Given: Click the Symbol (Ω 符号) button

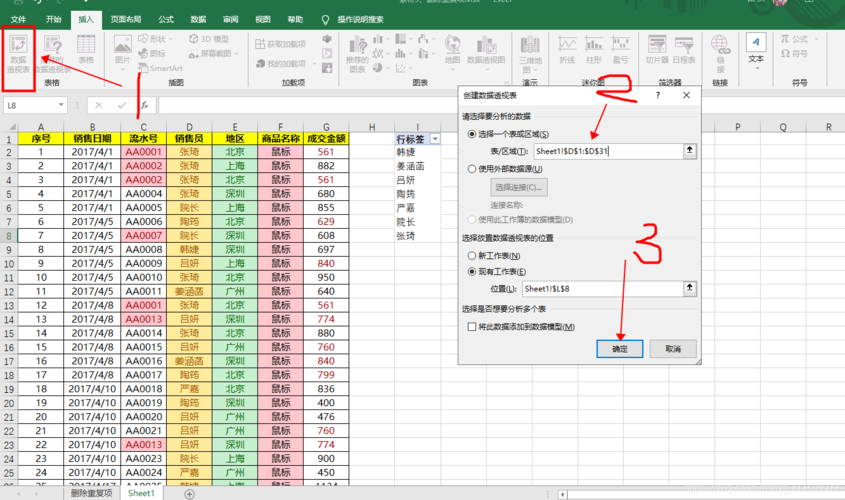Looking at the screenshot, I should [794, 53].
